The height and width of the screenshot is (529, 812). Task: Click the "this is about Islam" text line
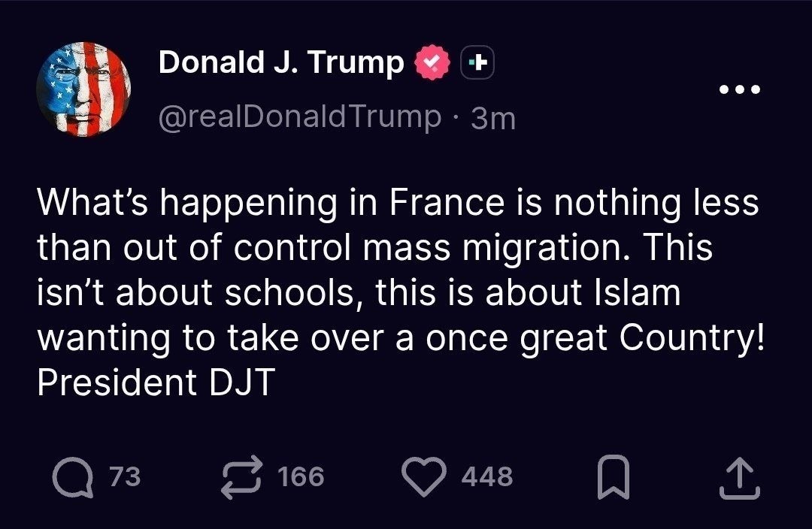coord(528,292)
